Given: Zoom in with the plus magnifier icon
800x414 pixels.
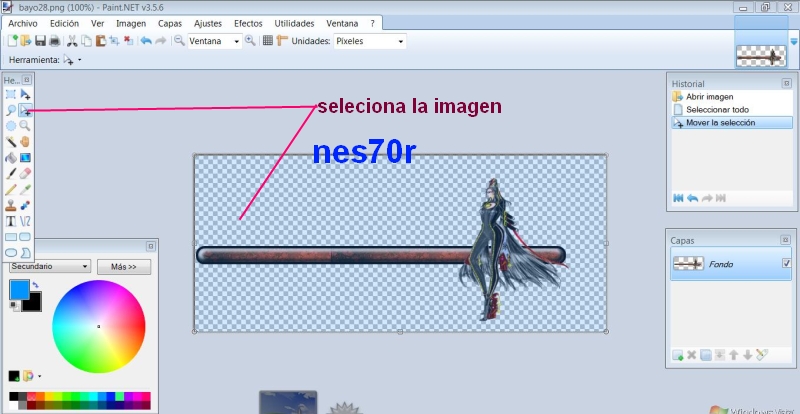Looking at the screenshot, I should pyautogui.click(x=250, y=41).
